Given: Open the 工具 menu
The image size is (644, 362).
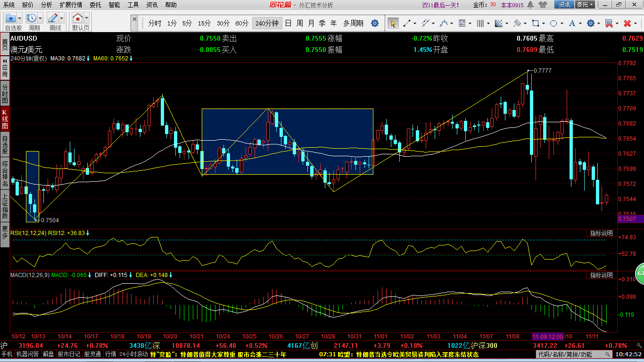Looking at the screenshot, I should point(133,5).
